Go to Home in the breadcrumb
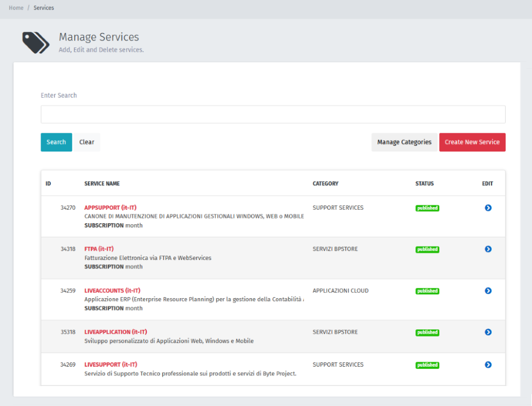The image size is (532, 406). [x=16, y=8]
